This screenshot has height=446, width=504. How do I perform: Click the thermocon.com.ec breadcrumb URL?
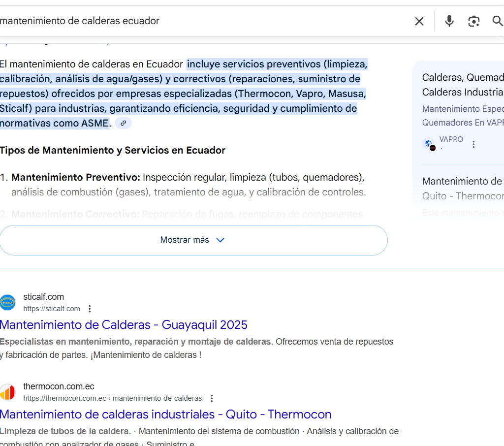click(112, 398)
